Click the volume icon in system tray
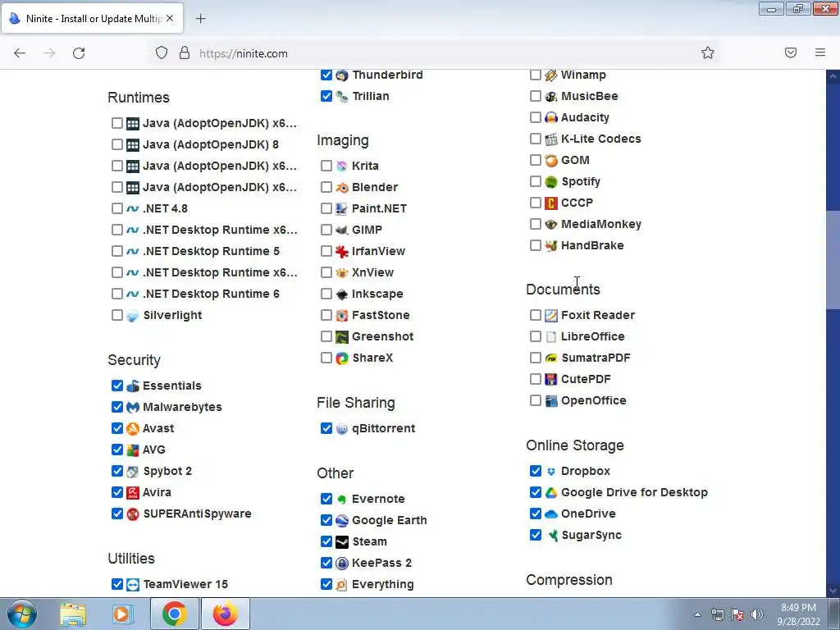The height and width of the screenshot is (630, 840). (x=757, y=614)
